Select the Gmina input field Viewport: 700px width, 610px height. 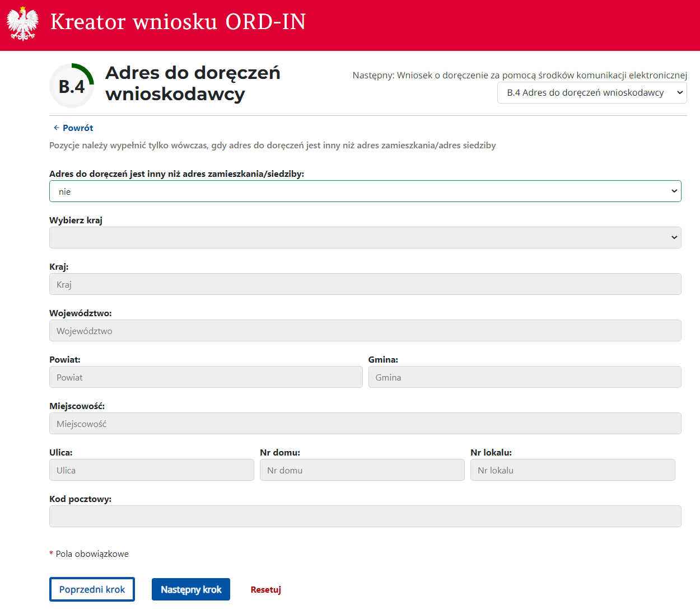tap(524, 377)
